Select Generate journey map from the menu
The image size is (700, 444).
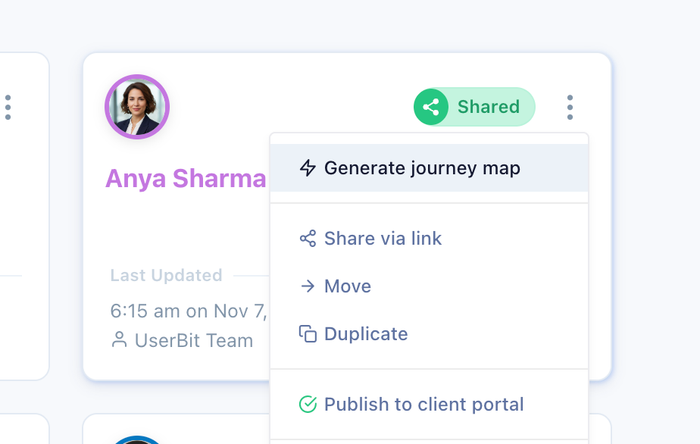click(422, 168)
